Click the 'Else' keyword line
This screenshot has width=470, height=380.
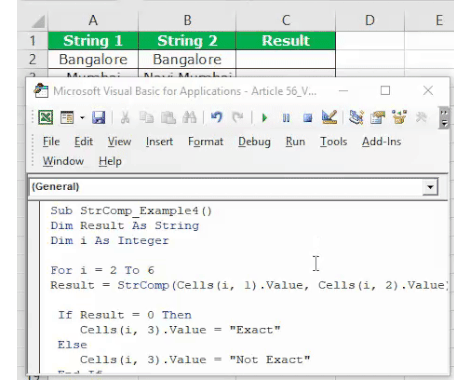[72, 345]
